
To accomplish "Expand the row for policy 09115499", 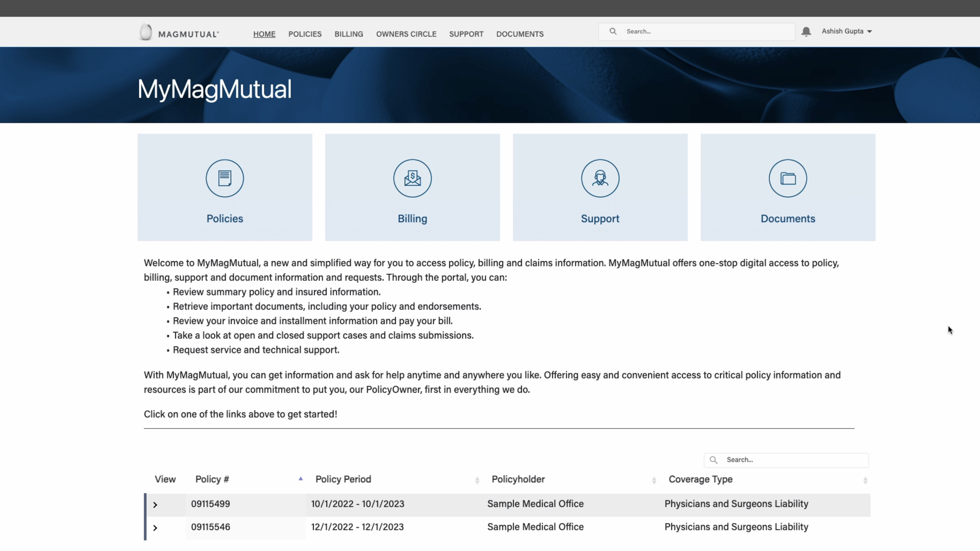I will pyautogui.click(x=155, y=505).
